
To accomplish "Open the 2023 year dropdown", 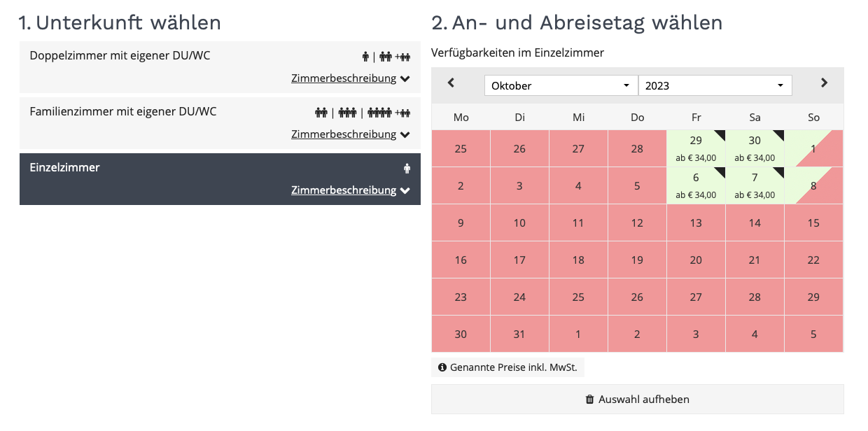I will click(715, 85).
